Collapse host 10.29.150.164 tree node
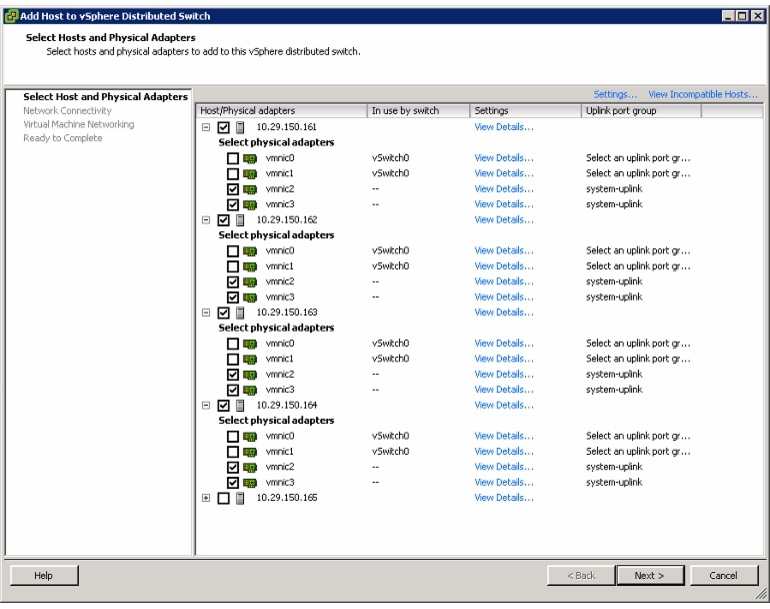The width and height of the screenshot is (770, 609). point(206,405)
